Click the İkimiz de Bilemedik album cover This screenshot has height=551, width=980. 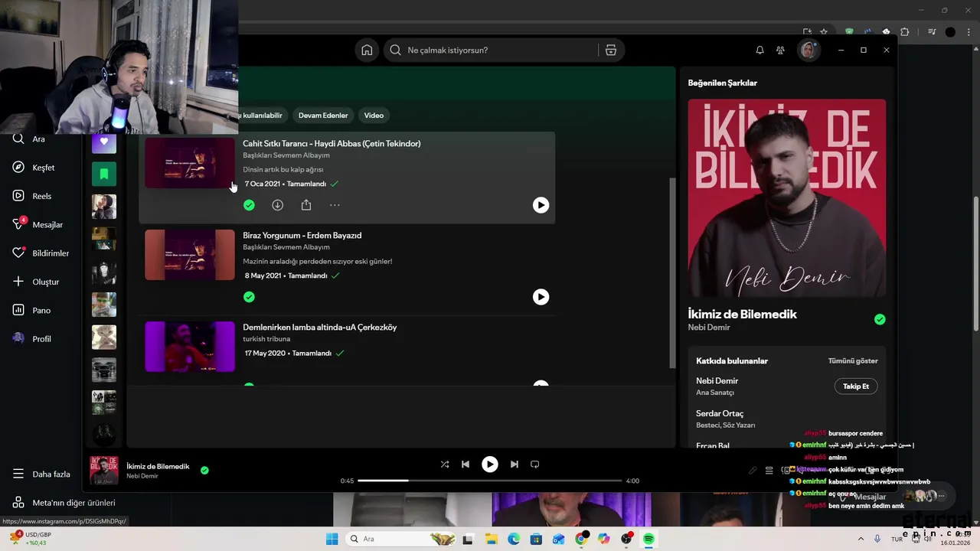coord(787,198)
